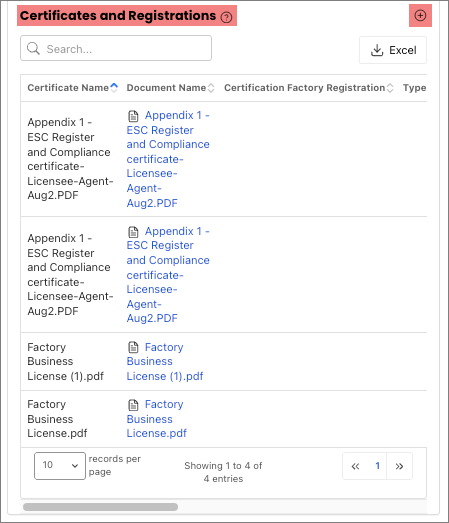
Task: Open the Factory Business License.pdf link
Action: coord(156,419)
